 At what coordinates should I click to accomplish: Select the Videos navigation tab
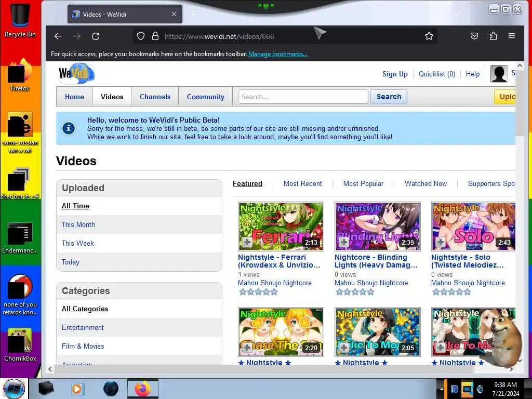coord(112,97)
